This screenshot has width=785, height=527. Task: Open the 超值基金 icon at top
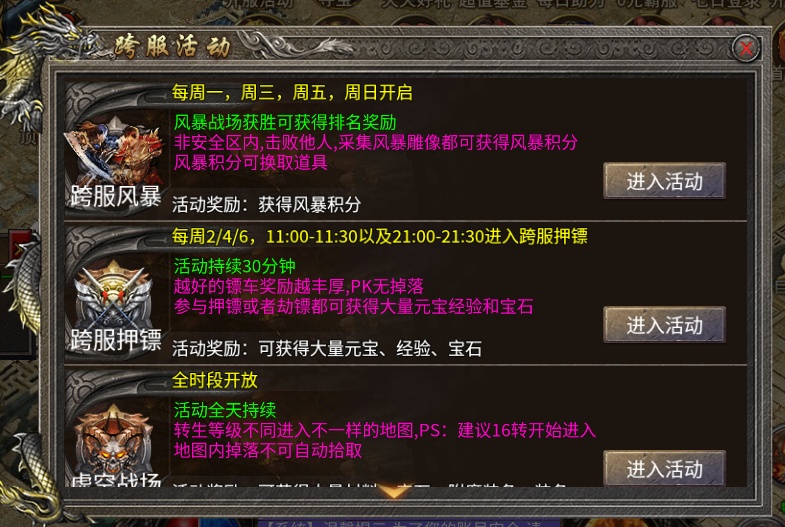point(493,5)
